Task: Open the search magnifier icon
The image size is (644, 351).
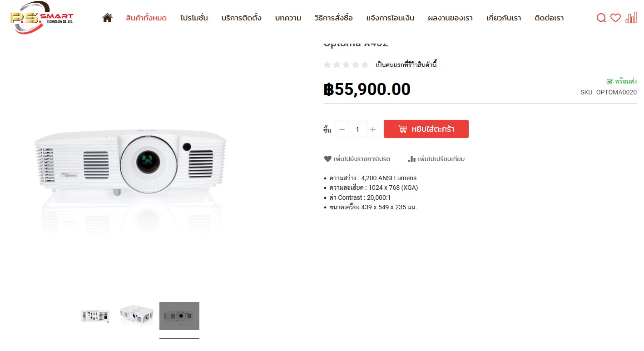Action: pyautogui.click(x=601, y=18)
